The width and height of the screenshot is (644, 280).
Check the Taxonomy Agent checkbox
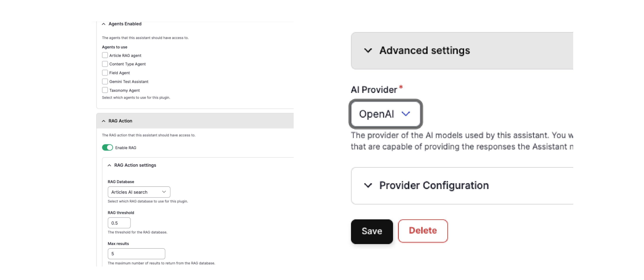(105, 90)
